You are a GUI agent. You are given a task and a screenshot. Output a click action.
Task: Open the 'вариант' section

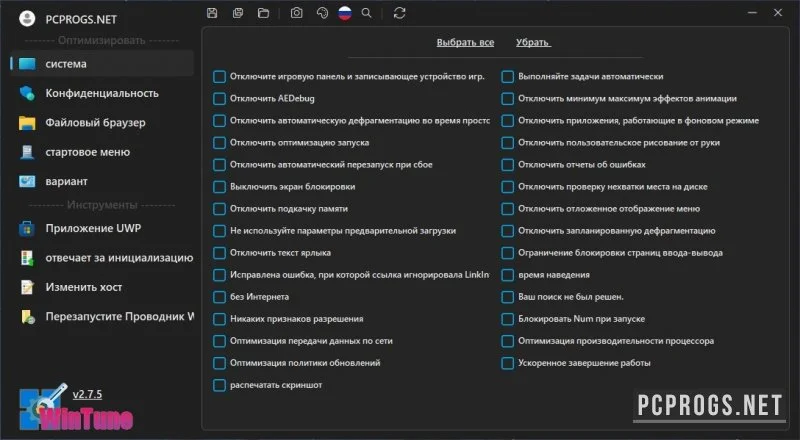pyautogui.click(x=102, y=181)
